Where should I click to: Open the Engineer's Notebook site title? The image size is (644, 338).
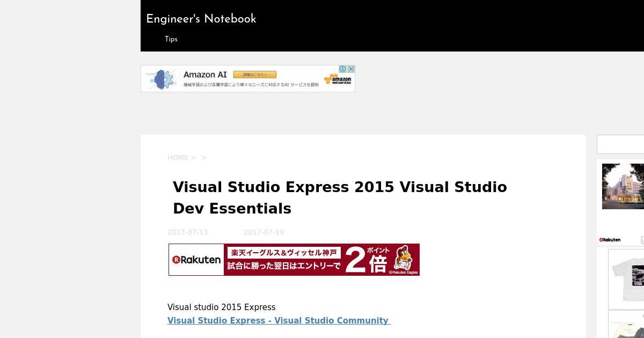[x=201, y=19]
